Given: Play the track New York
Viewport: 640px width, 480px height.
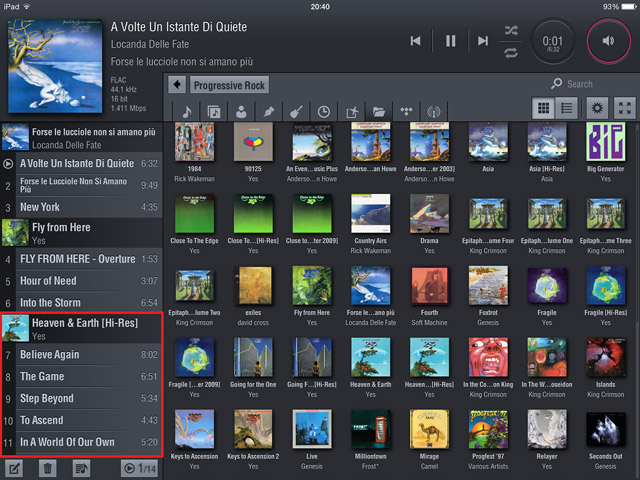Looking at the screenshot, I should (80, 207).
